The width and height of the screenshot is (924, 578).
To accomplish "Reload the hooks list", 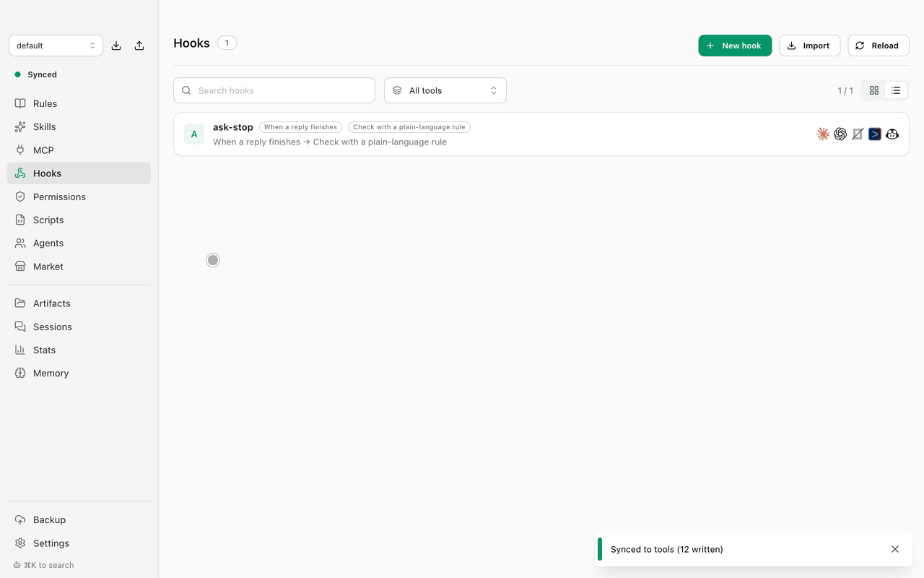I will pyautogui.click(x=878, y=46).
